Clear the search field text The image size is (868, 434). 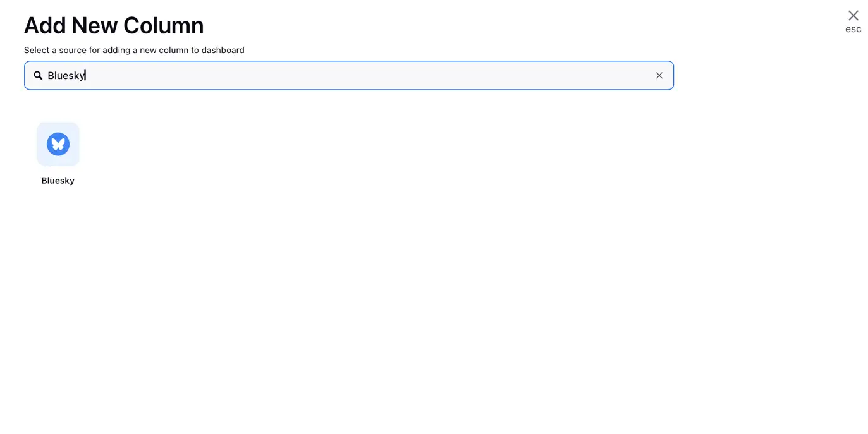659,75
